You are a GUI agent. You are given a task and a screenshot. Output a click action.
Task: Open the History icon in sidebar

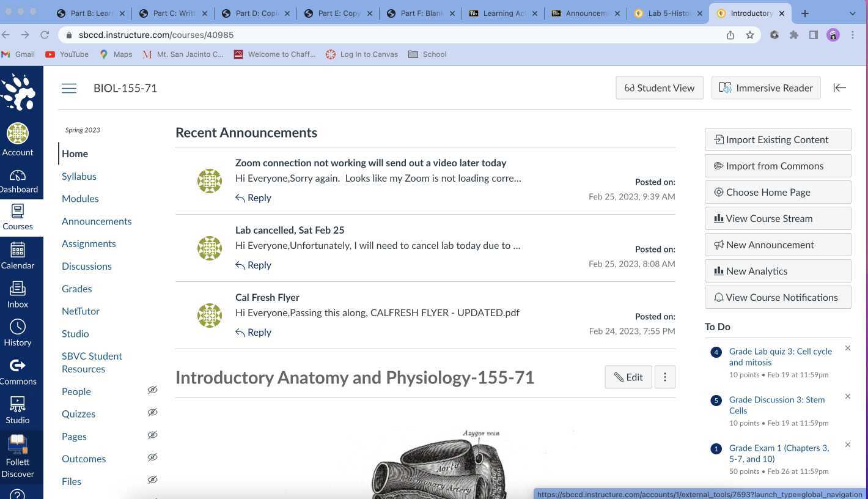tap(18, 333)
